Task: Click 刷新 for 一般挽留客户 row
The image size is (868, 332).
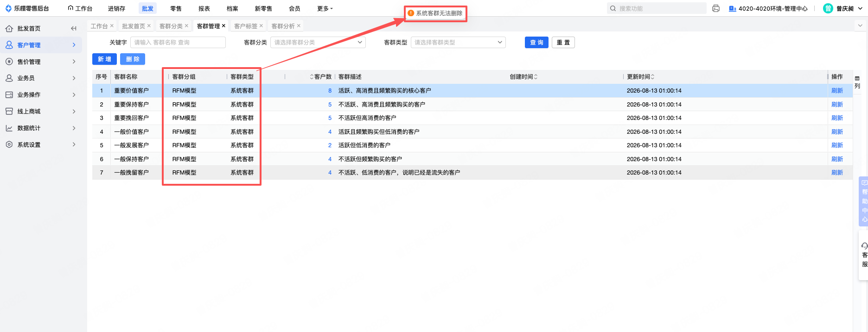Action: tap(837, 173)
